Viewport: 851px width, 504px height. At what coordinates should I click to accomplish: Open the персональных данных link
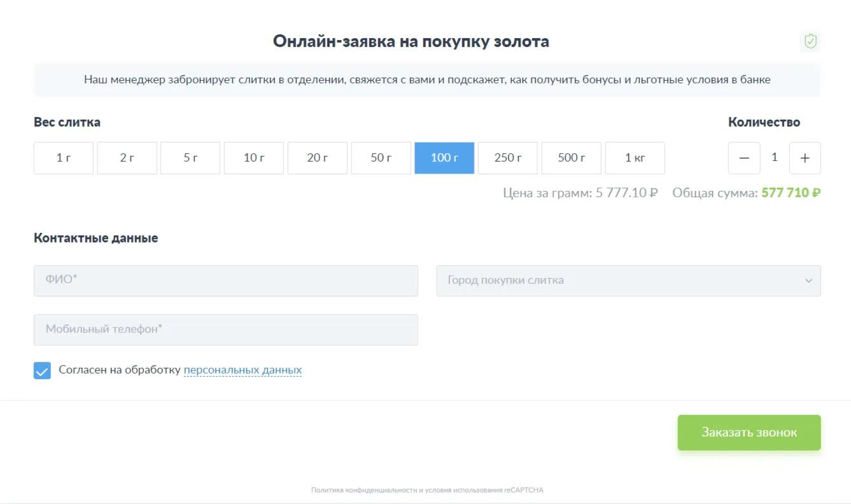pos(243,370)
